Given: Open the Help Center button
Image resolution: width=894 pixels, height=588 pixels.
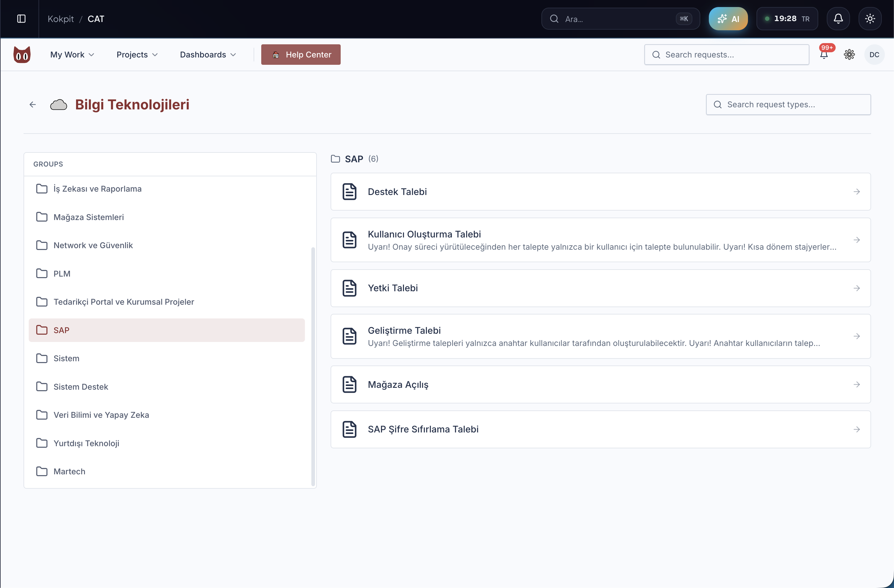Looking at the screenshot, I should point(301,54).
